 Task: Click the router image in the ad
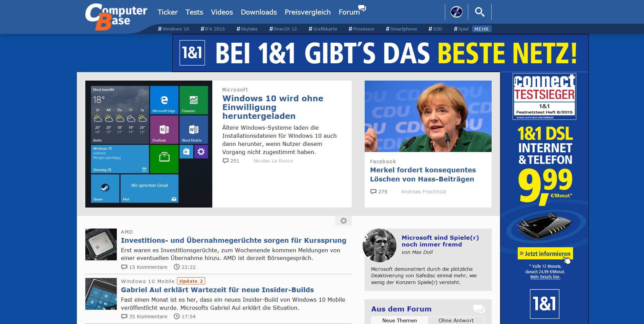[x=544, y=226]
